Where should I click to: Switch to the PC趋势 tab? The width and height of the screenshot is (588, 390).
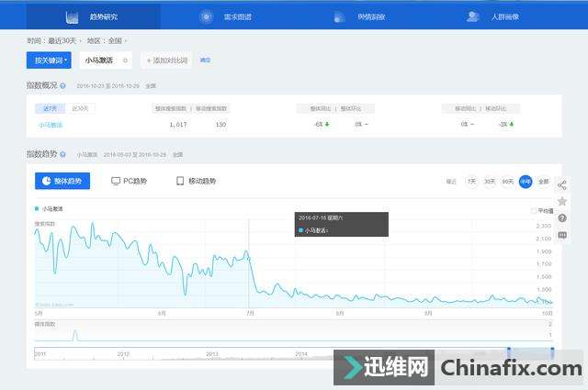pyautogui.click(x=129, y=182)
